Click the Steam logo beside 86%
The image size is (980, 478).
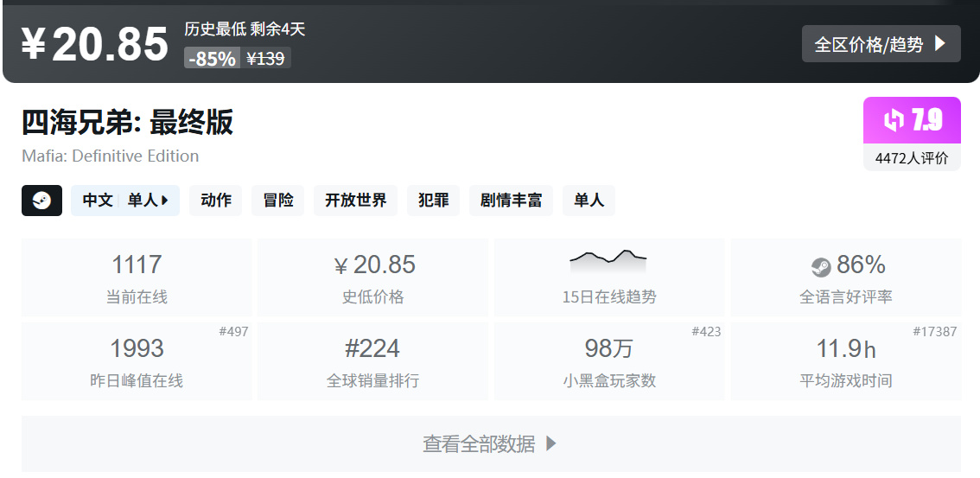coord(821,267)
